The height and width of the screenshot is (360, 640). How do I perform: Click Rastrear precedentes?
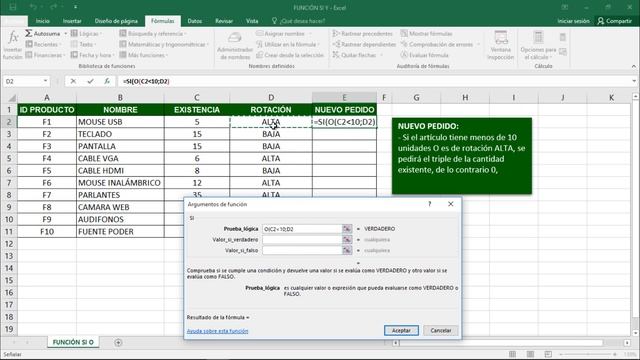[x=362, y=33]
